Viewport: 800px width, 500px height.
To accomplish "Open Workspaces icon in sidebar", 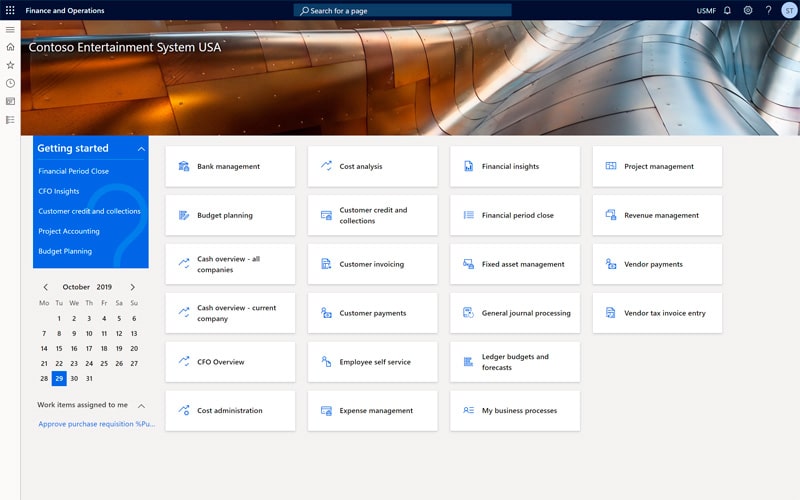I will (x=10, y=102).
